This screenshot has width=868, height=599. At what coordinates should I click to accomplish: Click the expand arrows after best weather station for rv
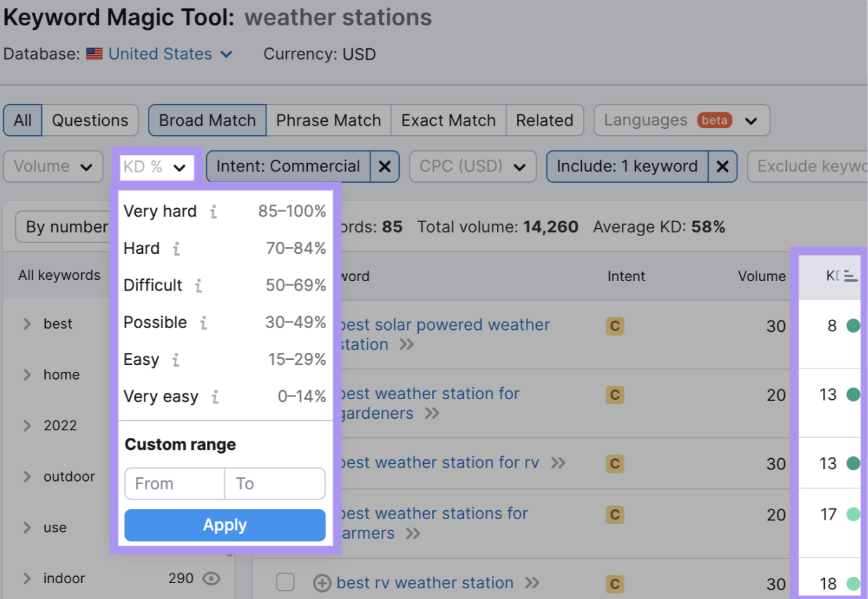click(559, 463)
